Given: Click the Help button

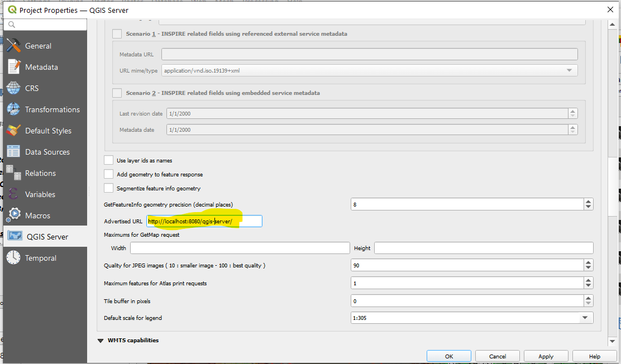Looking at the screenshot, I should point(594,356).
